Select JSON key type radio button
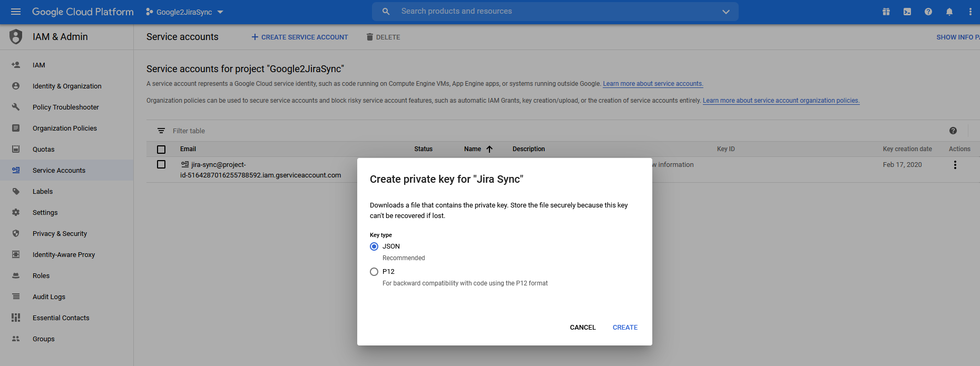The image size is (980, 366). point(374,246)
